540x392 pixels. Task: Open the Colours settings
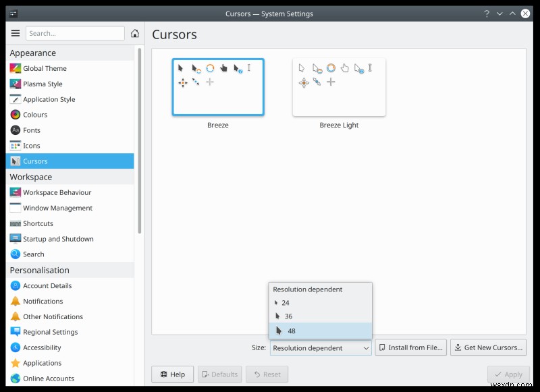click(x=70, y=115)
